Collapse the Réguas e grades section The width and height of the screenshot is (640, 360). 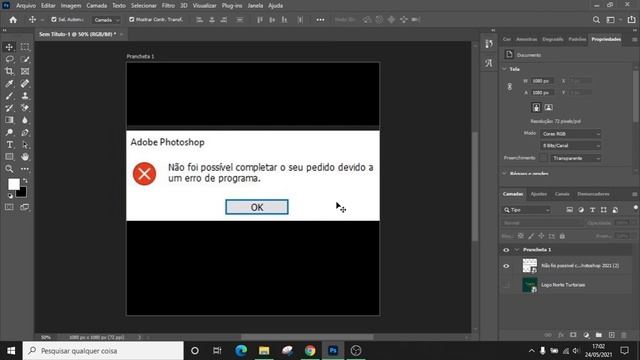504,173
